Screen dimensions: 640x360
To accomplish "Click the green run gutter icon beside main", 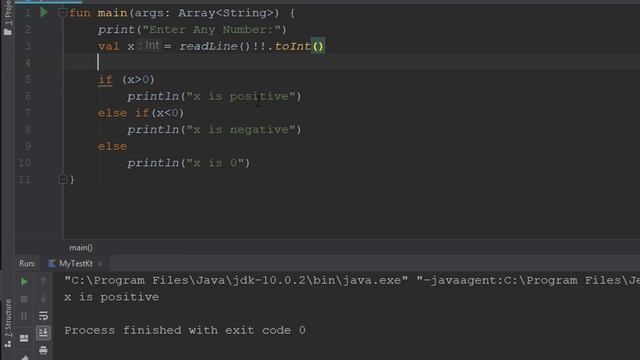I will tap(43, 13).
